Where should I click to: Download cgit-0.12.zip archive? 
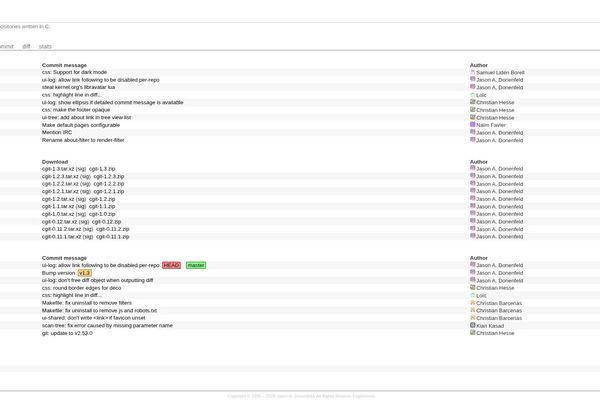pyautogui.click(x=106, y=221)
